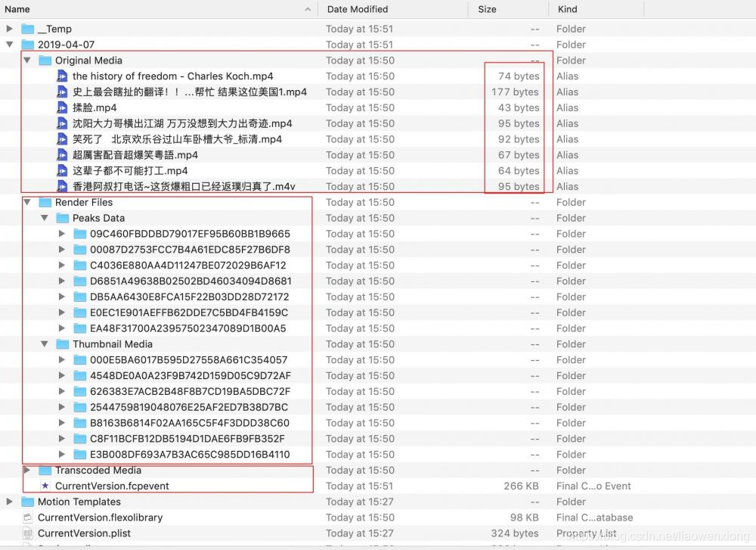Click the Peaks Data folder icon
Screen dimensions: 756x550
(x=63, y=218)
